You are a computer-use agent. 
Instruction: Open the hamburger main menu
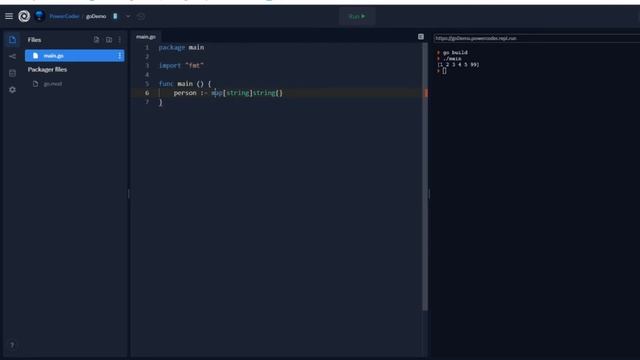coord(9,16)
